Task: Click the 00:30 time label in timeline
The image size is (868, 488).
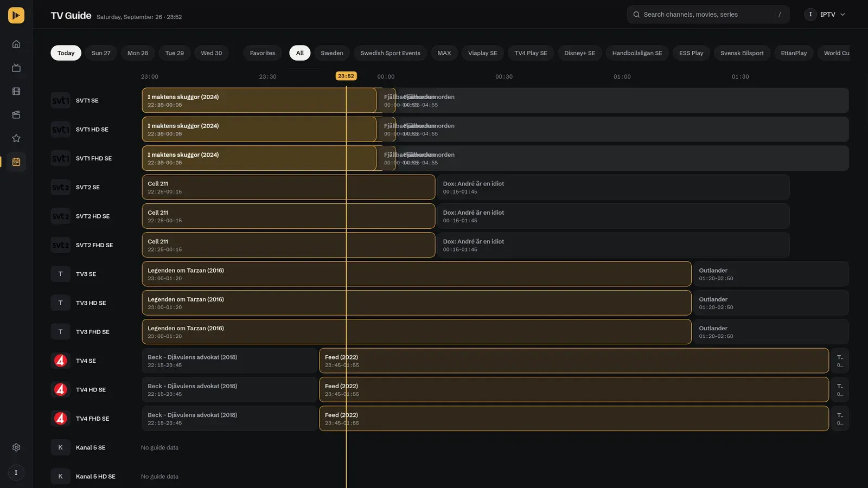Action: [x=504, y=77]
